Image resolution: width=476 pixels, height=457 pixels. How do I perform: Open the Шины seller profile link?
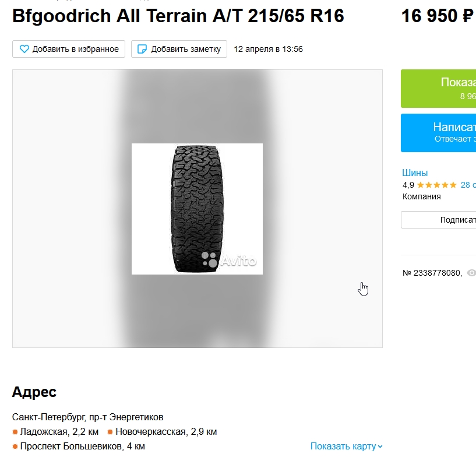click(x=415, y=173)
